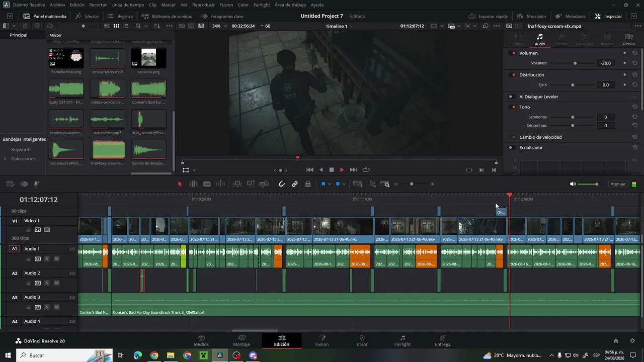Viewport: 644px width, 362px height.
Task: Toggle timeline snapping magnet icon
Action: [x=282, y=184]
